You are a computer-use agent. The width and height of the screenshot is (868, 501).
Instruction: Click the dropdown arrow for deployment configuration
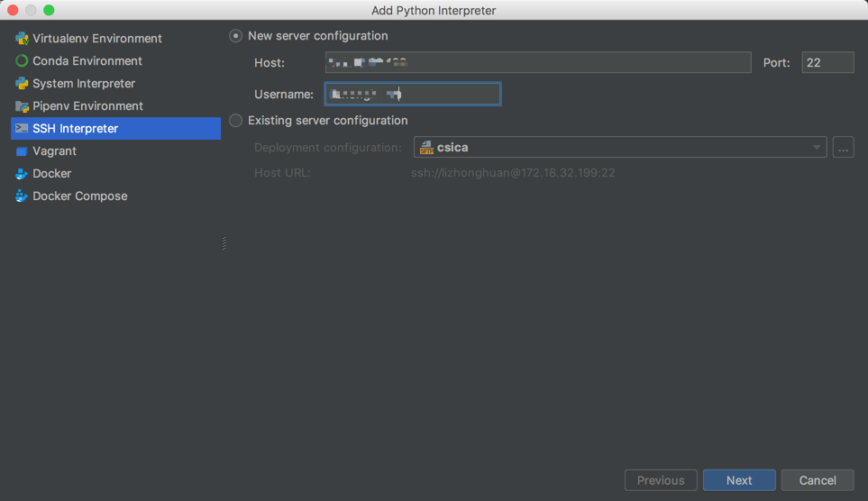pos(817,147)
